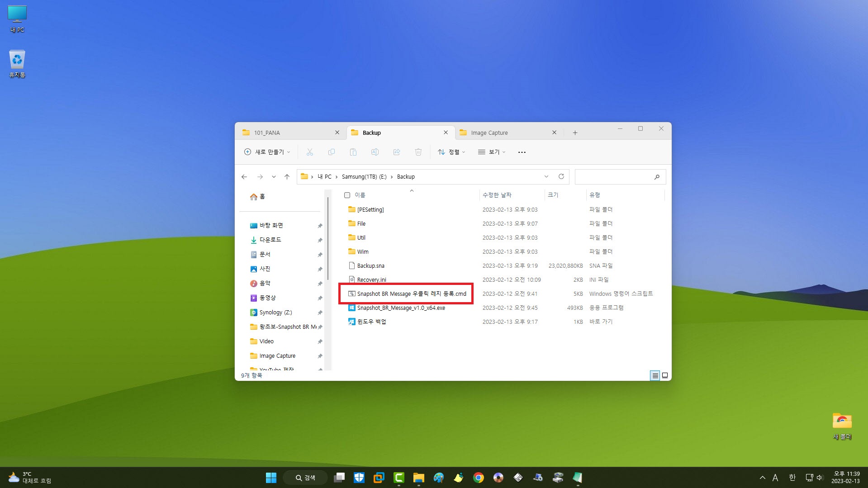
Task: Go up one folder level arrow
Action: coord(287,177)
